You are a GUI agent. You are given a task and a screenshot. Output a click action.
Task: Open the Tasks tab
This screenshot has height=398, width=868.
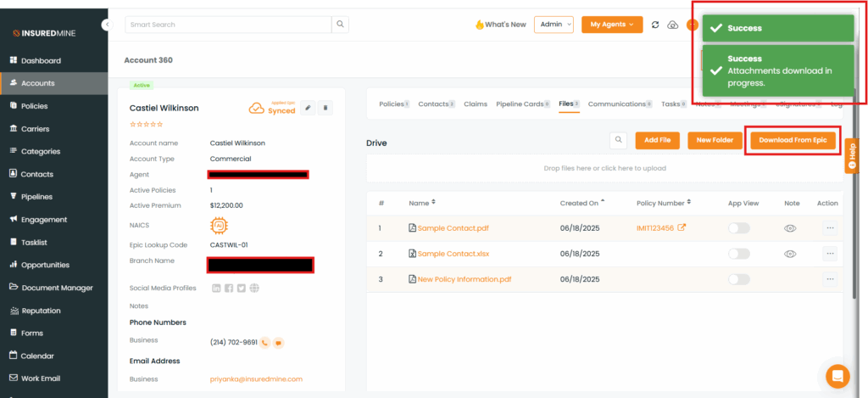click(674, 104)
